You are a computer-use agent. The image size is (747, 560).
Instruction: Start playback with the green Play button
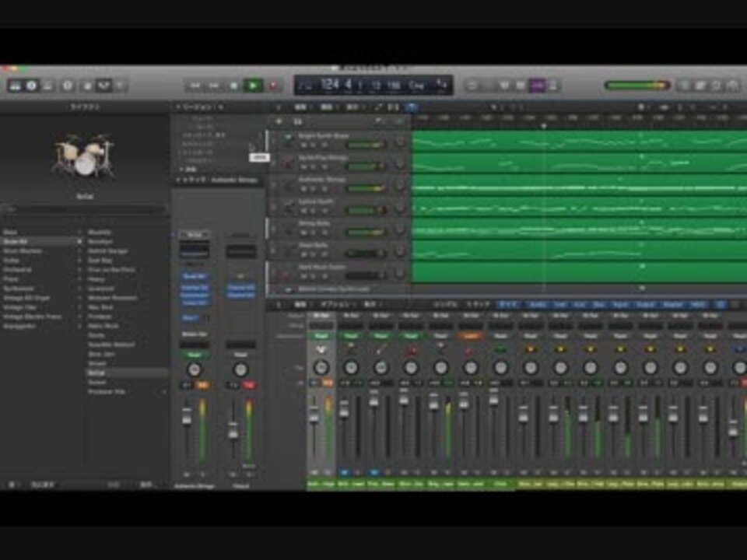[253, 86]
